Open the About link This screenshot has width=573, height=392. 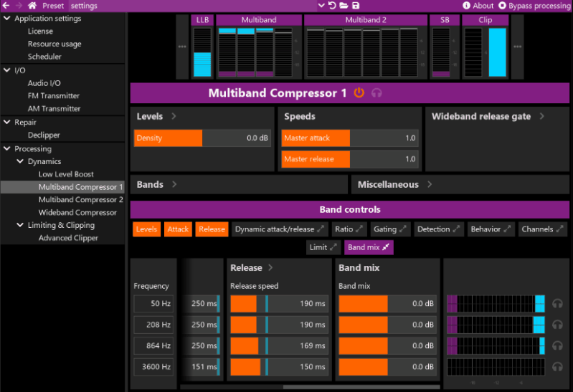coord(478,6)
